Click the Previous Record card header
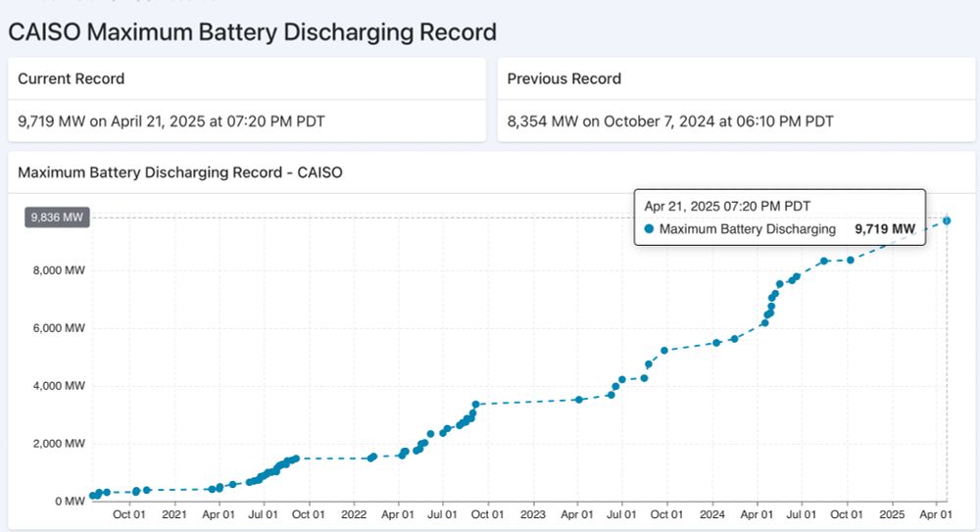 736,78
